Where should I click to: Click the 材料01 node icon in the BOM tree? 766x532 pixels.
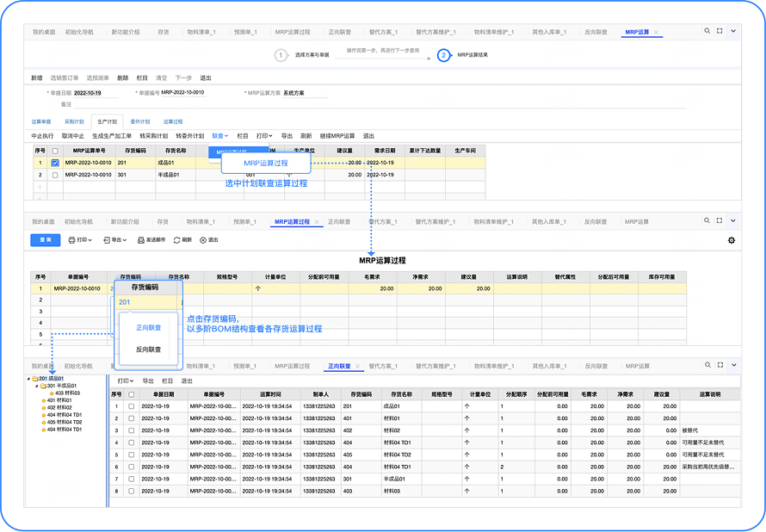pos(44,400)
